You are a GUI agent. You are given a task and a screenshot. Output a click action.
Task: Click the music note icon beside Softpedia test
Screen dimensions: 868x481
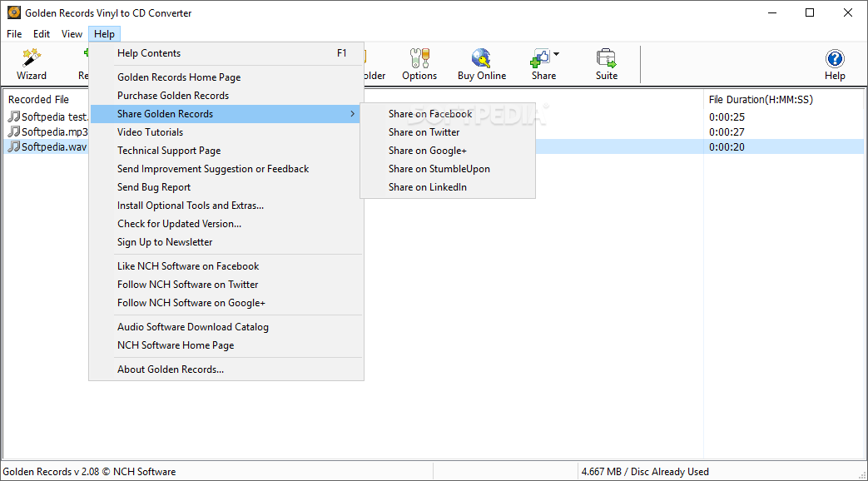pos(14,117)
